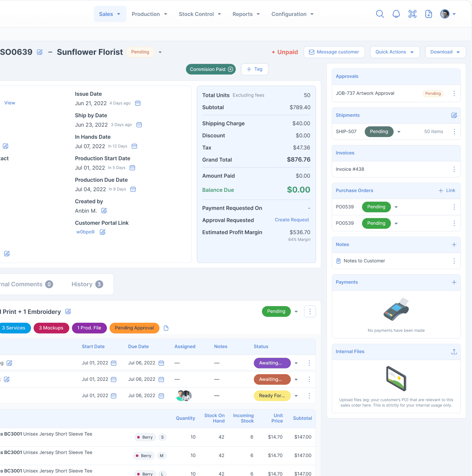Edit the Shipments section
Viewport: 472px width, 476px height.
(454, 115)
